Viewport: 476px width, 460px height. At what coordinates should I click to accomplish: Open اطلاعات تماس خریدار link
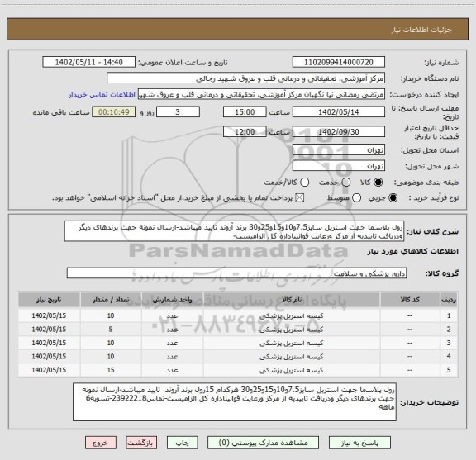tap(102, 95)
